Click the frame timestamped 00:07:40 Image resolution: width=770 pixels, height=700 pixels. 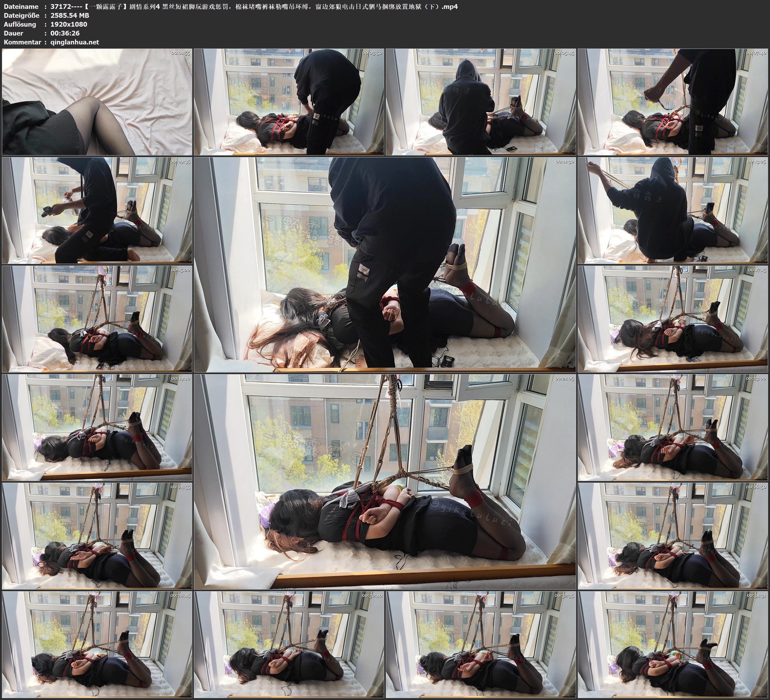coord(673,102)
